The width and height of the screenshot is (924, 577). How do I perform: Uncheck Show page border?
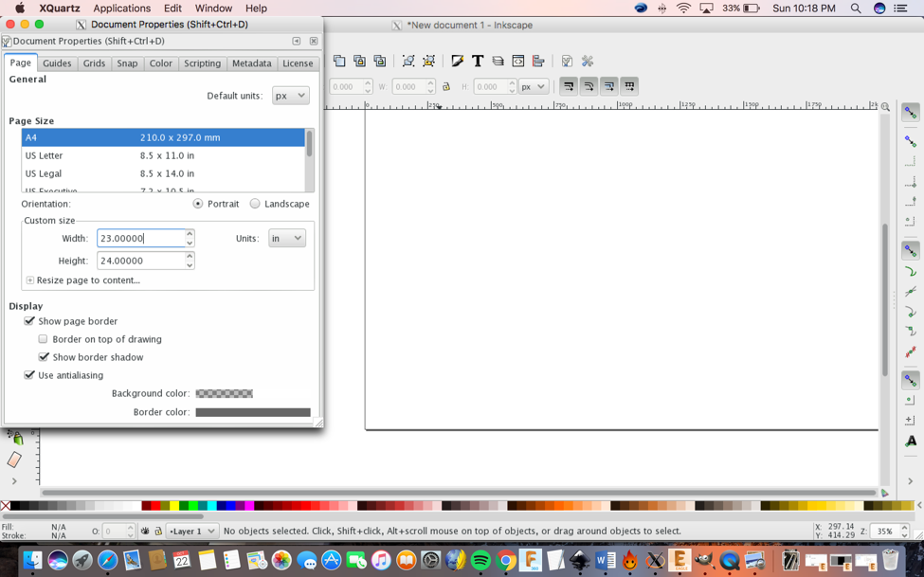28,320
